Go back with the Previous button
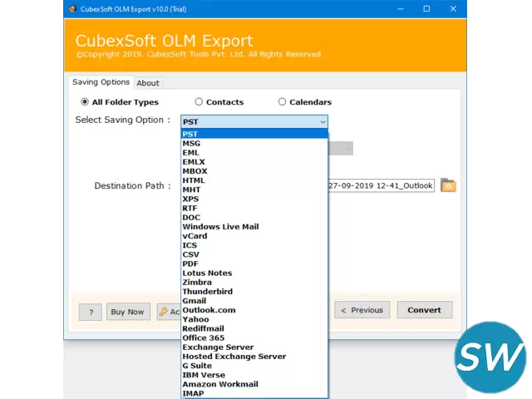532x399 pixels. pyautogui.click(x=362, y=310)
